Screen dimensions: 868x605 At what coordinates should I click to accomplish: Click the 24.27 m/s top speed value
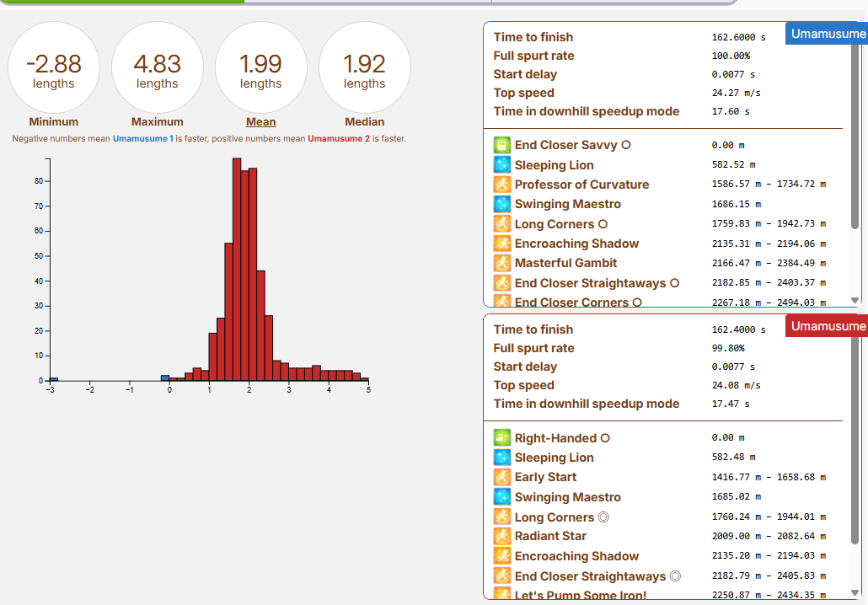737,93
